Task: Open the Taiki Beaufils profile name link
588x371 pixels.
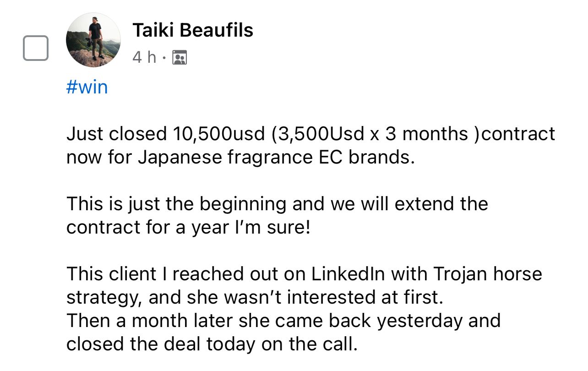Action: pos(193,30)
